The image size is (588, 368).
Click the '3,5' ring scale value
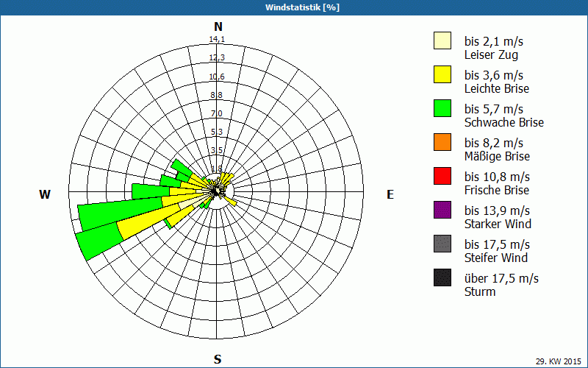(x=216, y=150)
